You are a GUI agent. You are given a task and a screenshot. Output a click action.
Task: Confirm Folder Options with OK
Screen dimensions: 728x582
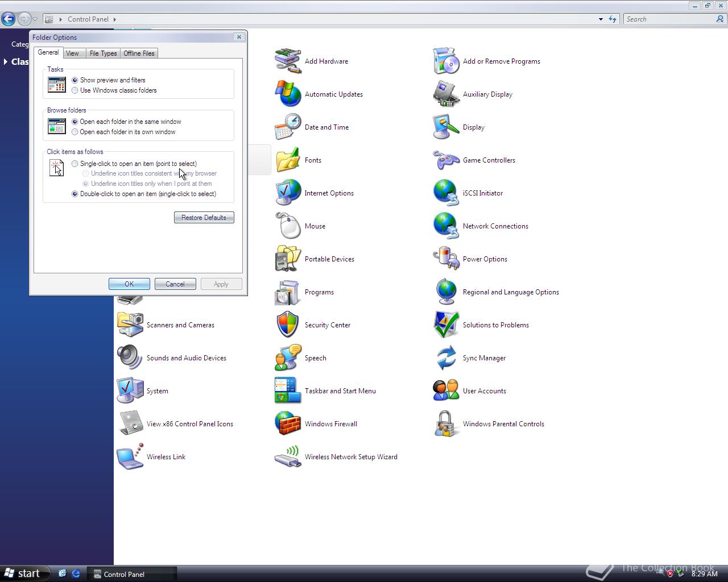click(129, 284)
